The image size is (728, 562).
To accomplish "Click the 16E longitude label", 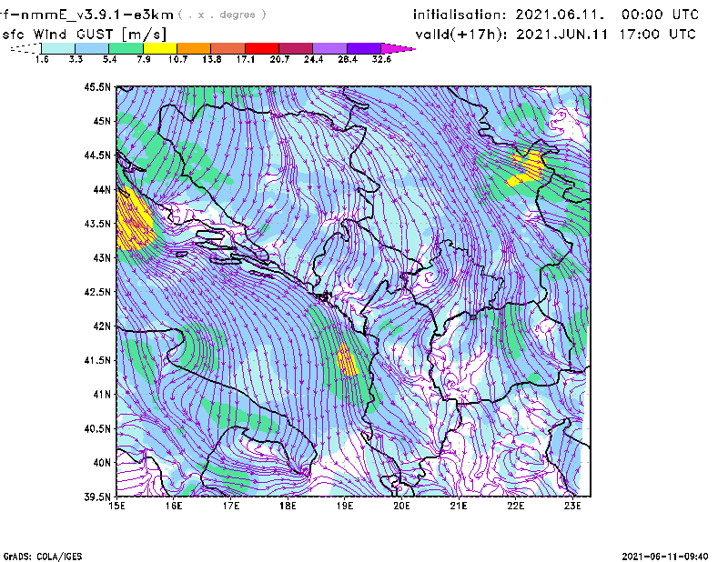I will click(x=174, y=506).
